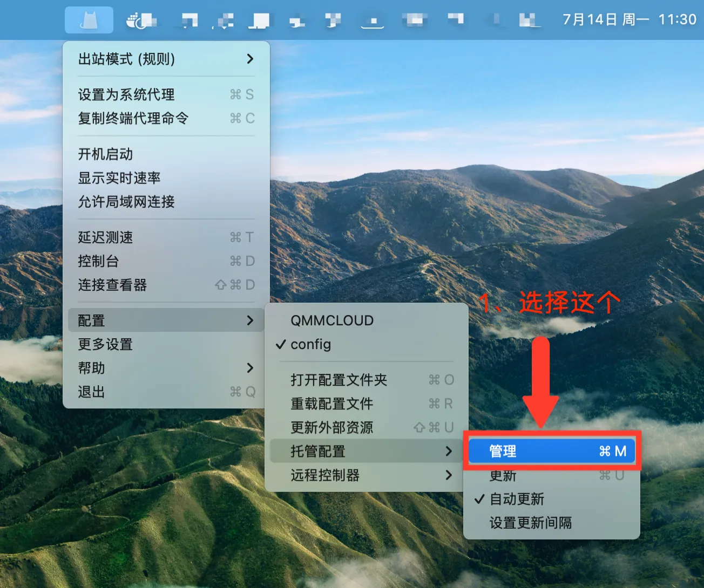Click the ClashX cat icon in menu bar
704x588 pixels.
89,20
